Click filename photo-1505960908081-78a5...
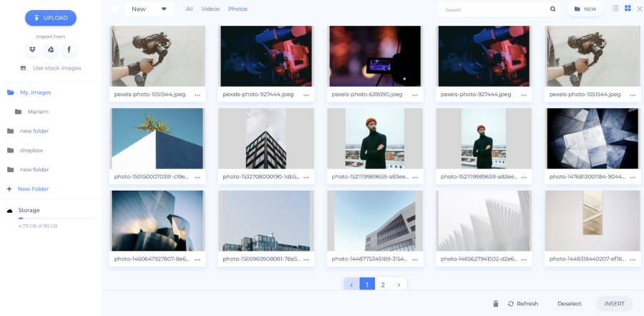Screen dimensions: 644x316 pyautogui.click(x=262, y=259)
